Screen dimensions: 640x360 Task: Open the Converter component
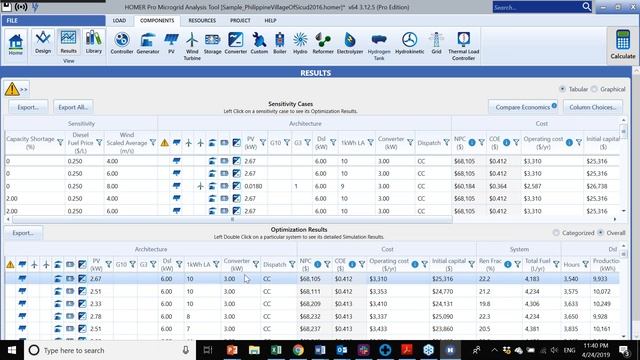tap(236, 43)
